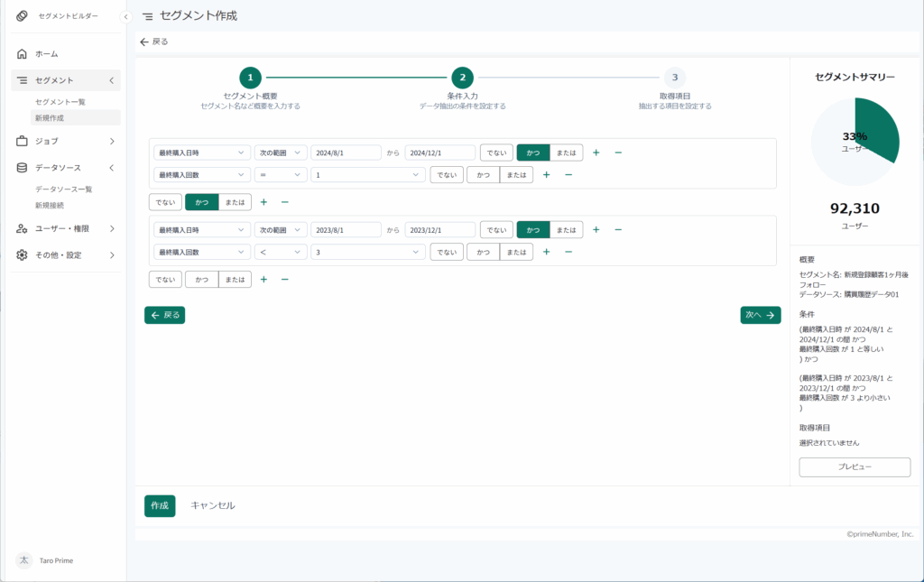Click the ホーム house icon in sidebar

click(23, 54)
